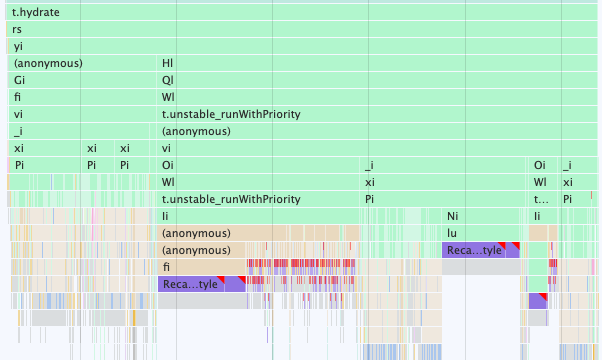The image size is (602, 360).
Task: Select the vi frame directly above _i
Action: (x=82, y=114)
